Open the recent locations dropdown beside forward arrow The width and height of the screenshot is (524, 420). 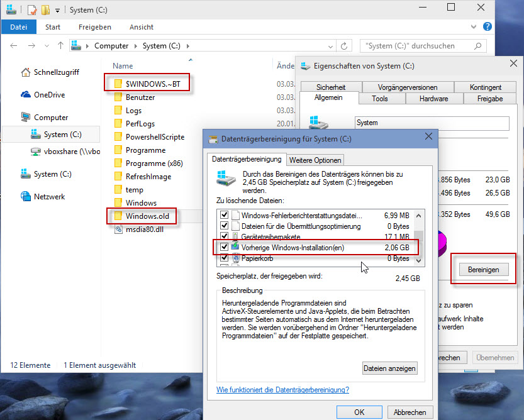(x=47, y=46)
